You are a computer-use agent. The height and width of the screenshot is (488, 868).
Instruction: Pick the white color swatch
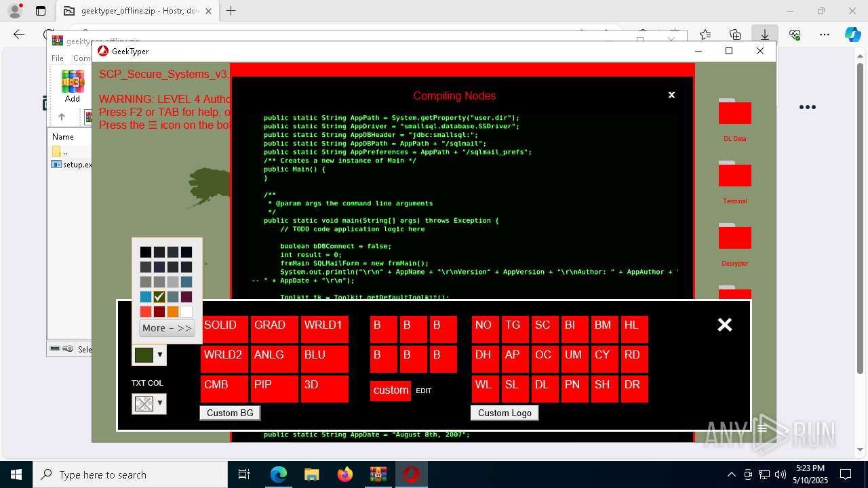[x=186, y=312]
